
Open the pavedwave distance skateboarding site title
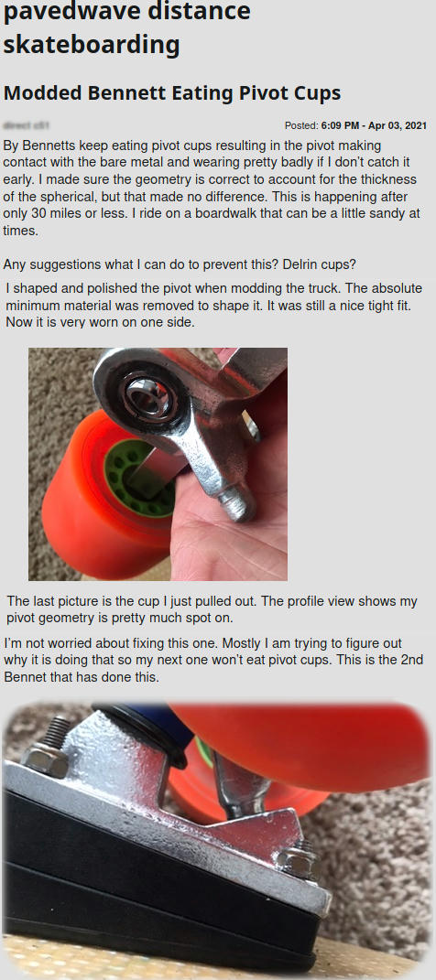127,27
